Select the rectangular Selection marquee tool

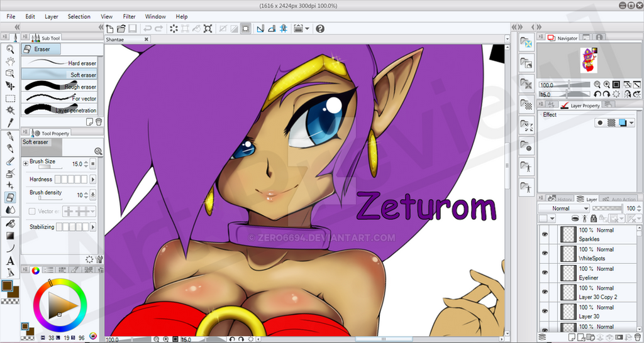[x=10, y=99]
